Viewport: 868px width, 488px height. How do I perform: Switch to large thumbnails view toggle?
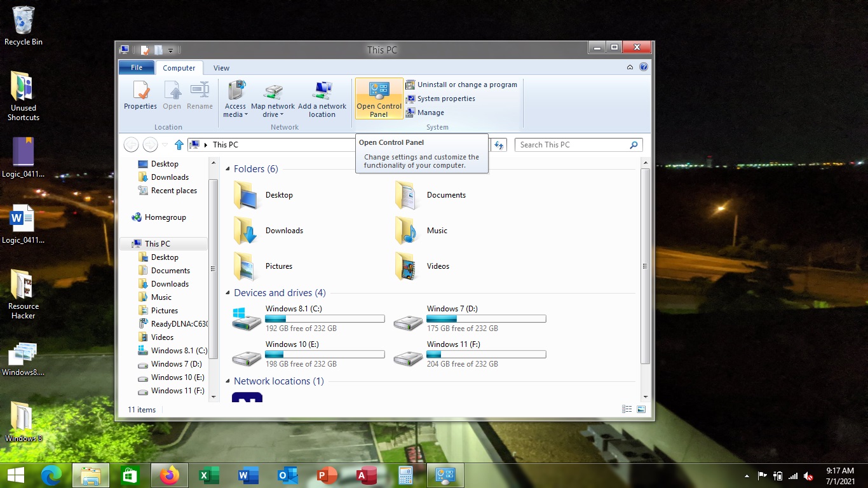click(x=641, y=410)
